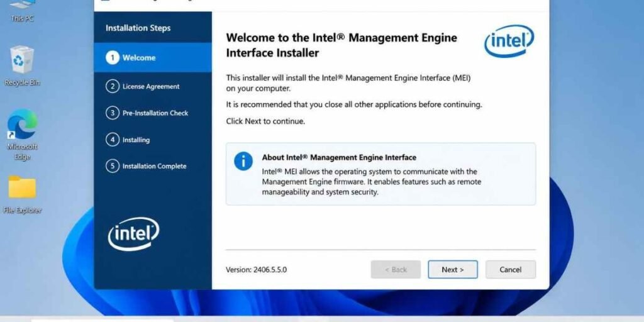The height and width of the screenshot is (322, 644).
Task: Click 'This installer will install the Intel®' paragraph
Action: [x=348, y=83]
